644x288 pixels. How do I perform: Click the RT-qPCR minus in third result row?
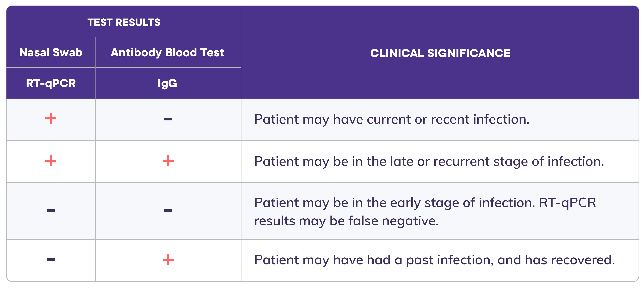51,211
